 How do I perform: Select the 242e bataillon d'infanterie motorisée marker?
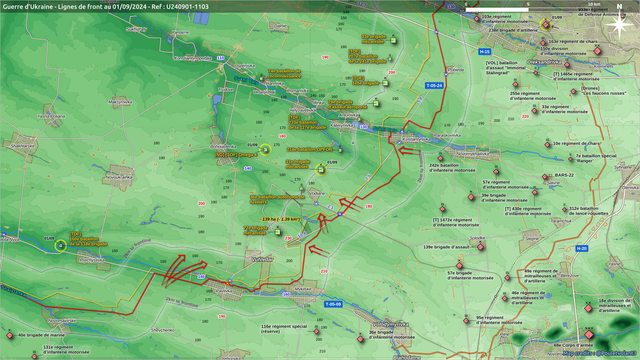tap(440, 158)
